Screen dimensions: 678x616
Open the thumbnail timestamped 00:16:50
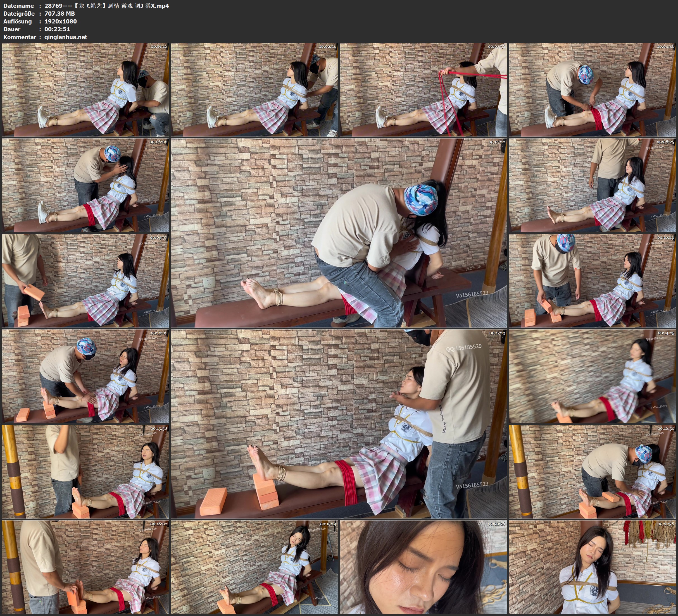pyautogui.click(x=592, y=471)
